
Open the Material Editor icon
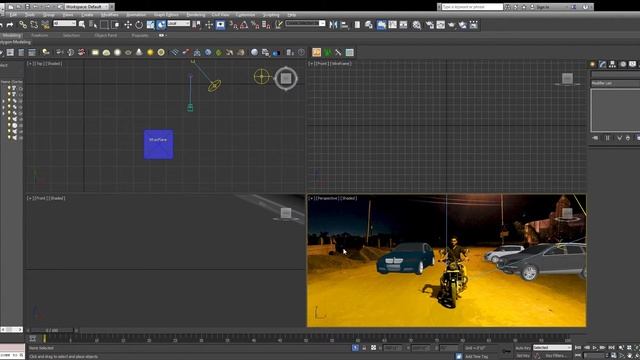[416, 25]
